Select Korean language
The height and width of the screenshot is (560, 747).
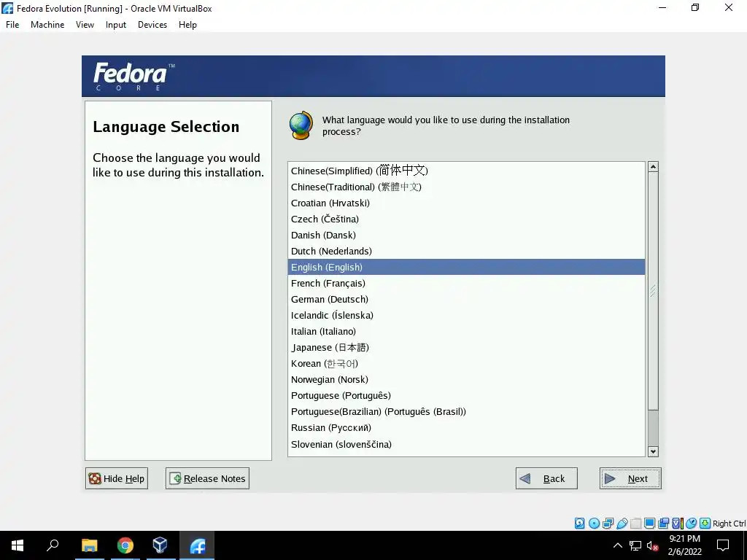pyautogui.click(x=466, y=364)
